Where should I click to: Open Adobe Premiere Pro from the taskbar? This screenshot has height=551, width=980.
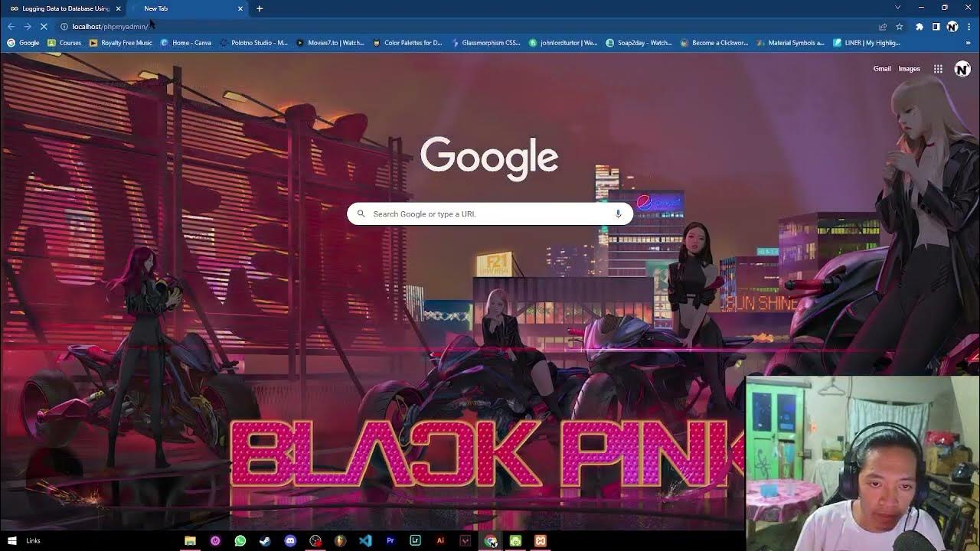pos(390,540)
